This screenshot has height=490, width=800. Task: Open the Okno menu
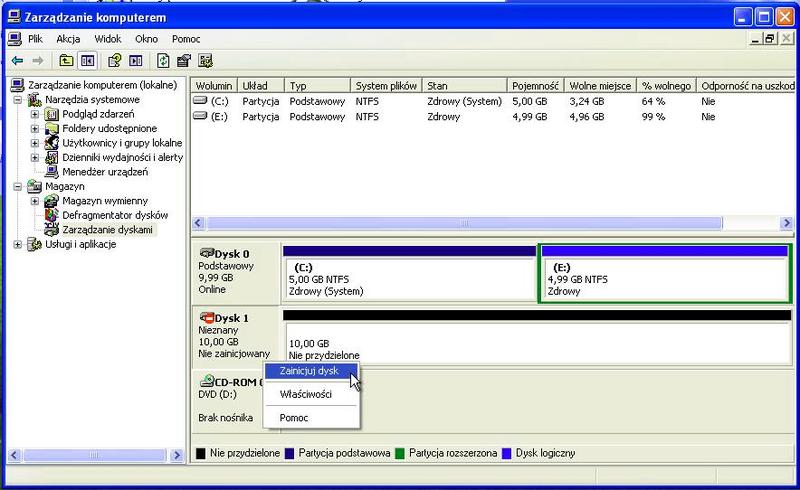pos(146,39)
